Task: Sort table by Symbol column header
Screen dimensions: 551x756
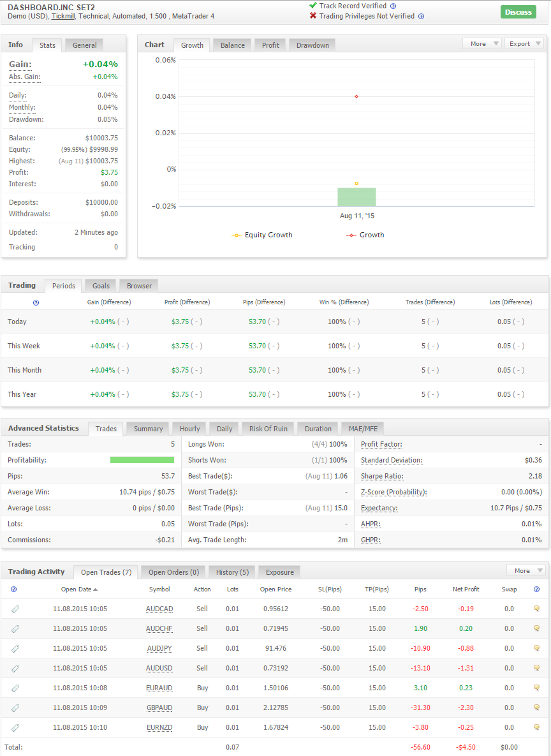Action: pyautogui.click(x=159, y=589)
